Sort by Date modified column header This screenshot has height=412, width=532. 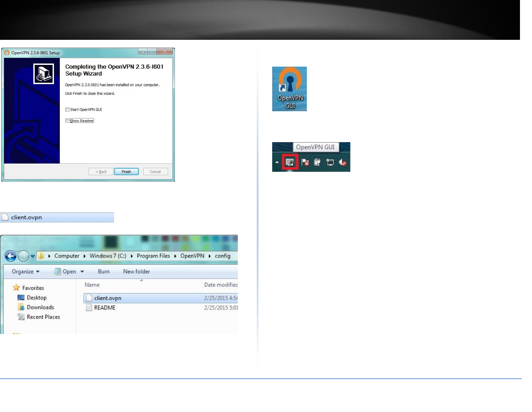221,285
